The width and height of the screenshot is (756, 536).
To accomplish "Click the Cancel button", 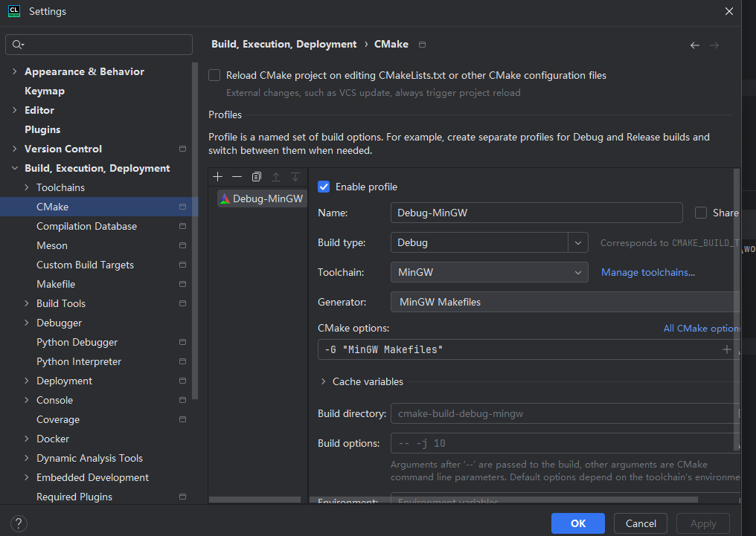I will 641,523.
